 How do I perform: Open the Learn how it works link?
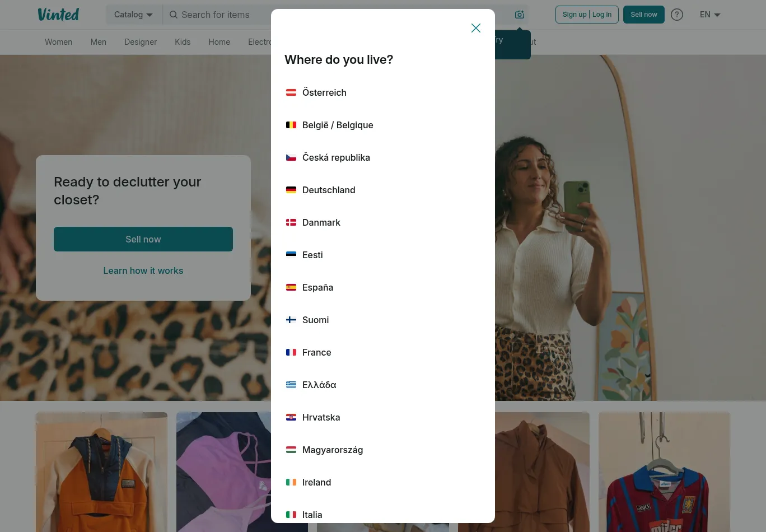143,270
